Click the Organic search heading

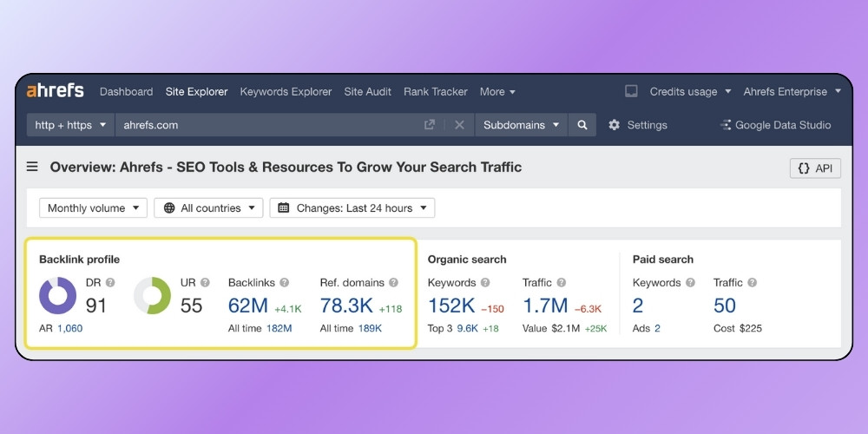[467, 259]
